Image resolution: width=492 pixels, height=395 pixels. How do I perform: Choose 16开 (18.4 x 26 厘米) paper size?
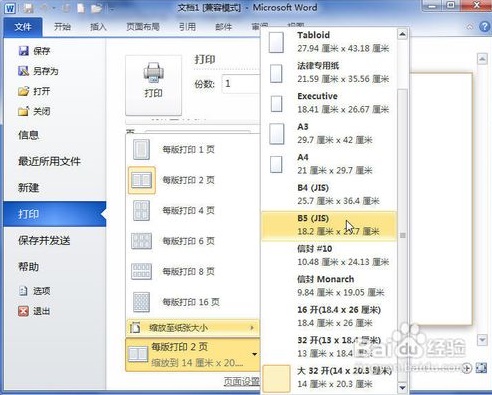click(x=329, y=317)
